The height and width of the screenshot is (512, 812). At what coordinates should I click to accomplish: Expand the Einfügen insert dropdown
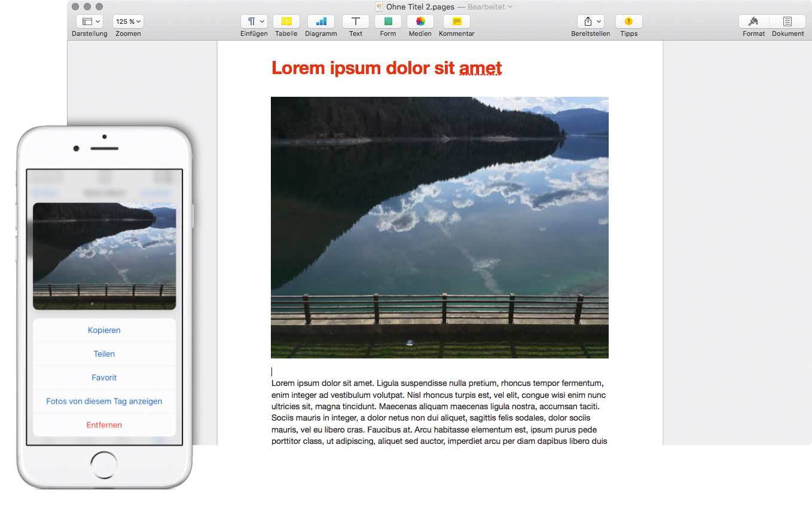pyautogui.click(x=254, y=22)
